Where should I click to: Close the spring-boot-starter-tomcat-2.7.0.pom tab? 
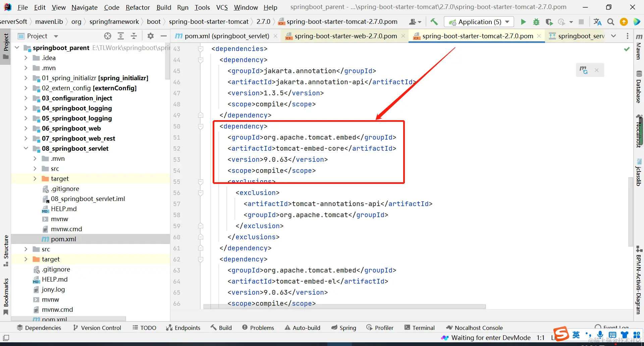[x=539, y=36]
